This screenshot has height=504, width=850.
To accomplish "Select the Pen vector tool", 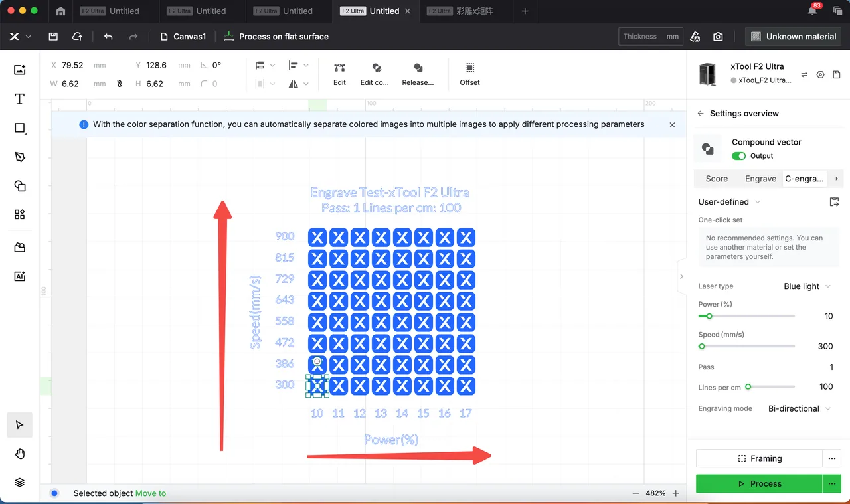I will (x=20, y=157).
